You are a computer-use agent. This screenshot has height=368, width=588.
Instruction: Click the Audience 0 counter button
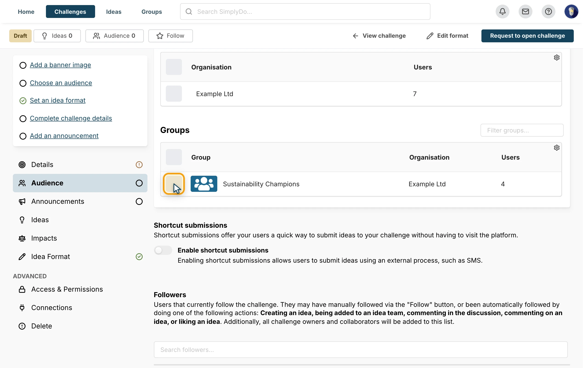pyautogui.click(x=114, y=36)
